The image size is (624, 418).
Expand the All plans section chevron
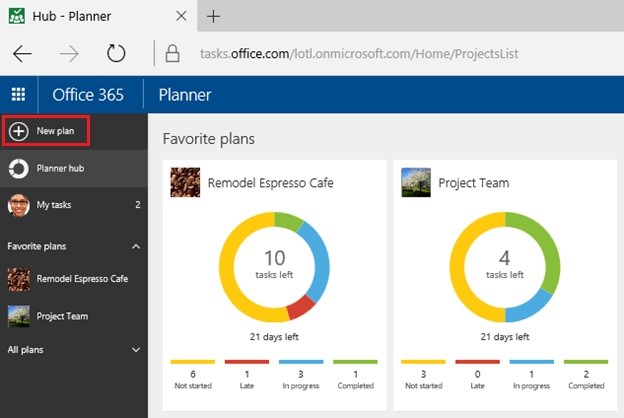136,350
